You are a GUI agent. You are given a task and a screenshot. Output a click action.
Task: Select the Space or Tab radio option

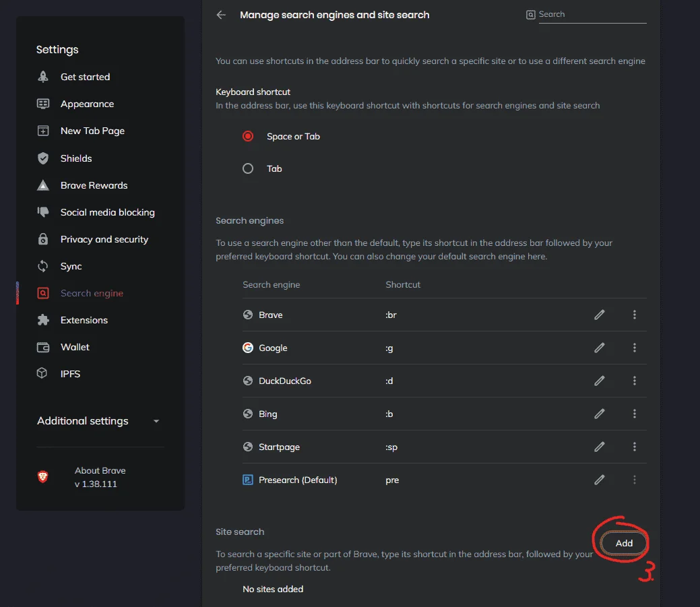tap(248, 136)
